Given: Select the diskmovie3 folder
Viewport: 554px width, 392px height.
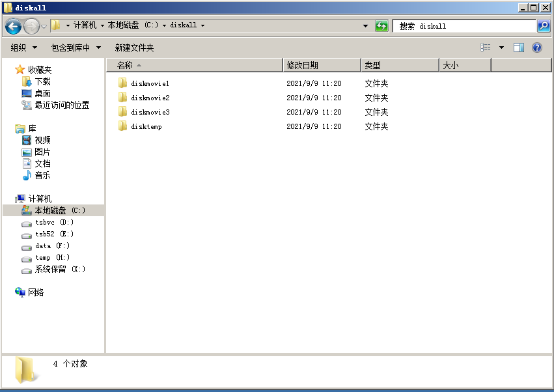Looking at the screenshot, I should click(150, 112).
